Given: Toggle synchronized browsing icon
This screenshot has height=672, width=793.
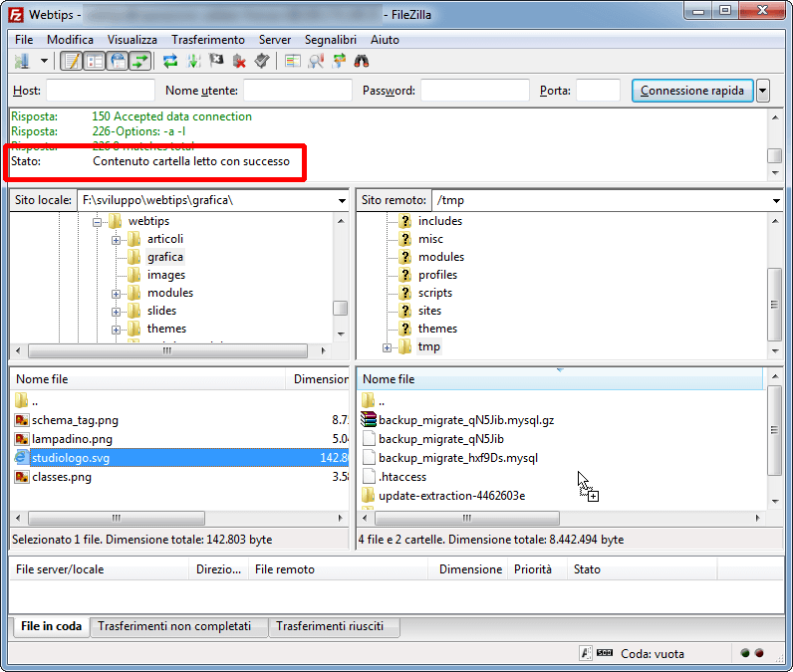Looking at the screenshot, I should pyautogui.click(x=339, y=61).
